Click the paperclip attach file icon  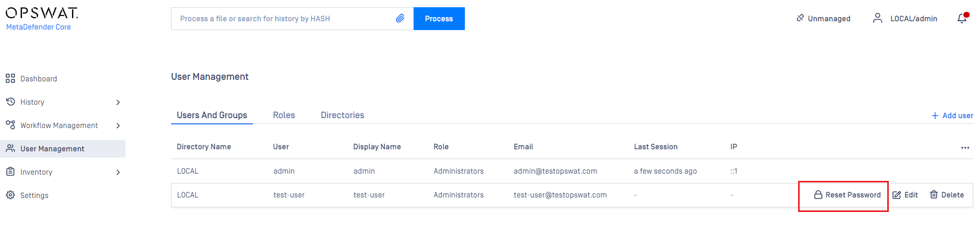[400, 19]
